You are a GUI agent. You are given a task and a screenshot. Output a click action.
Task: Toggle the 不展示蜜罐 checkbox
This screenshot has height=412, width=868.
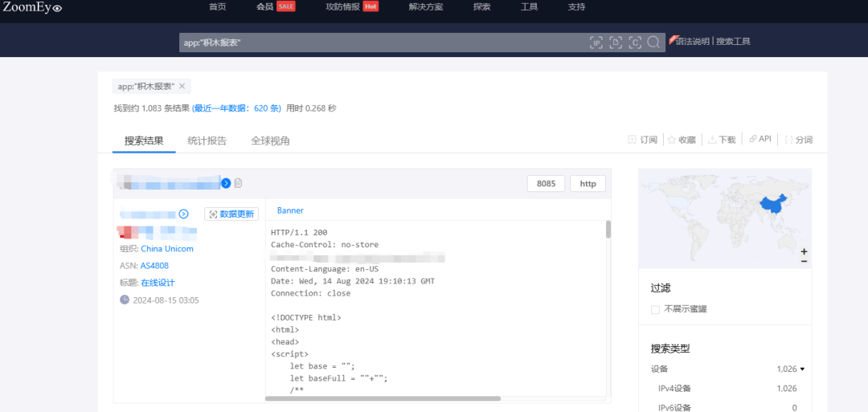(655, 310)
